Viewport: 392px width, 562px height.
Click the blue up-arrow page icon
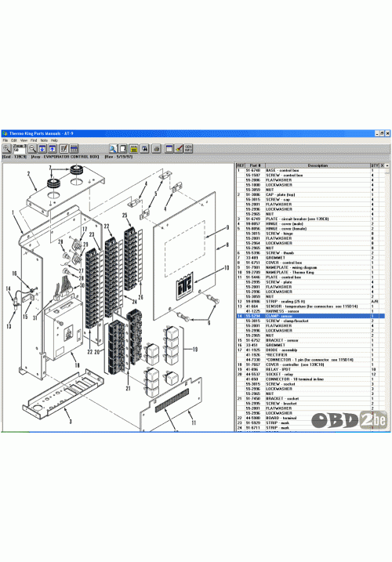(53, 148)
